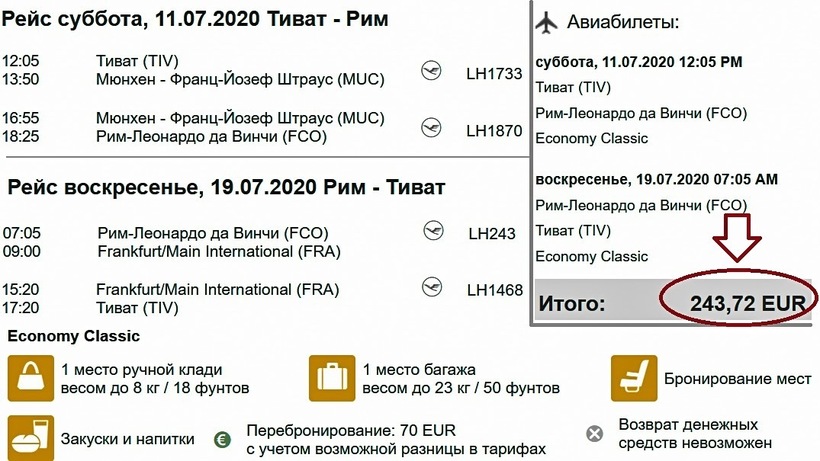
Task: Click the green euro rebooking icon
Action: click(x=223, y=438)
